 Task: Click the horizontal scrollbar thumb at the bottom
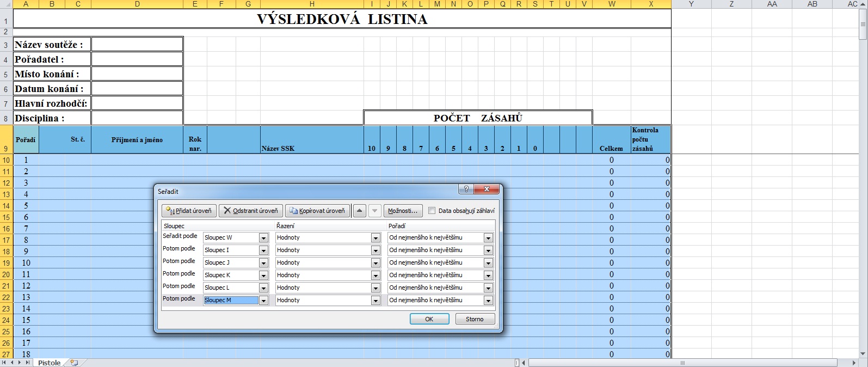point(682,363)
